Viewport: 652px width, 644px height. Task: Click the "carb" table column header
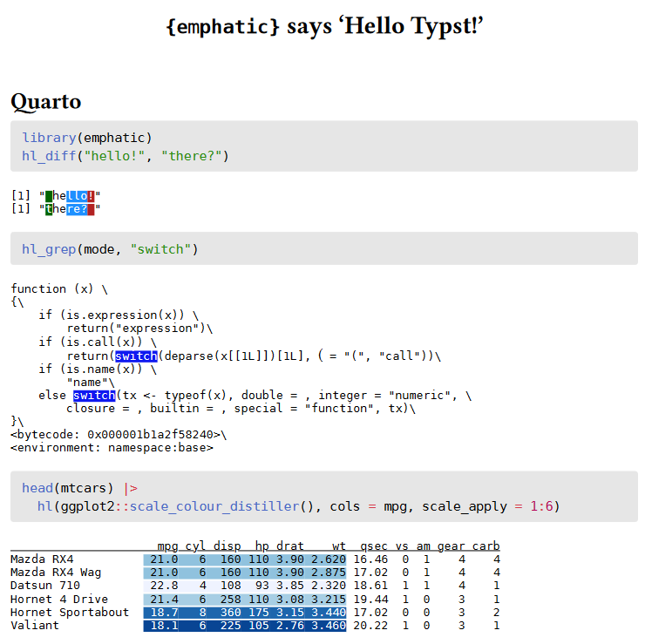[x=486, y=546]
